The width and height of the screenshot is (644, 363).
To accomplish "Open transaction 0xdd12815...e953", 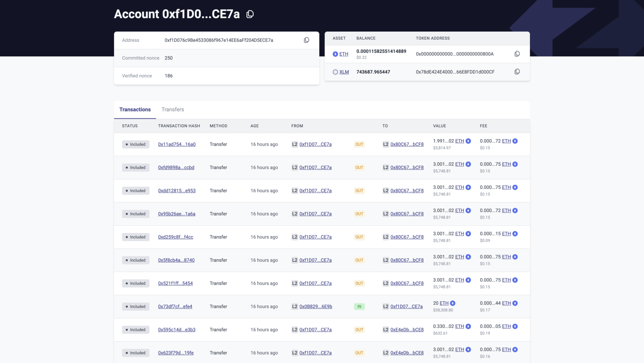I will click(x=177, y=190).
